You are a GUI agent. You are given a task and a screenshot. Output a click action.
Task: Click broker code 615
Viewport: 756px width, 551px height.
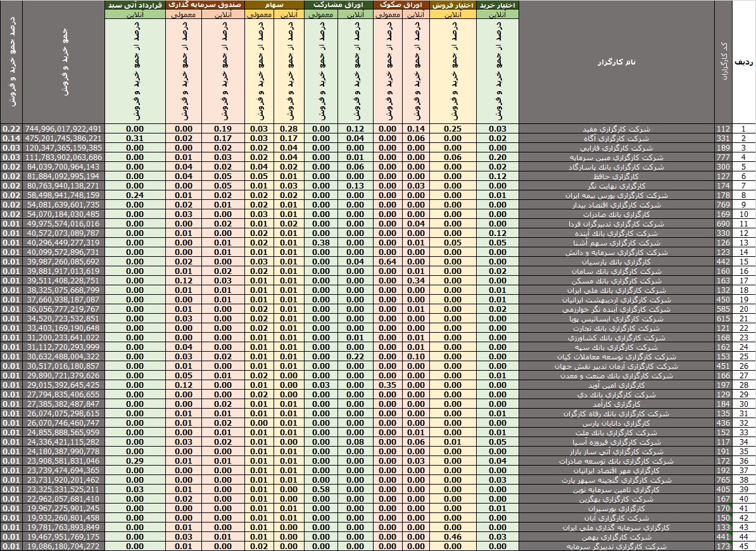(723, 319)
